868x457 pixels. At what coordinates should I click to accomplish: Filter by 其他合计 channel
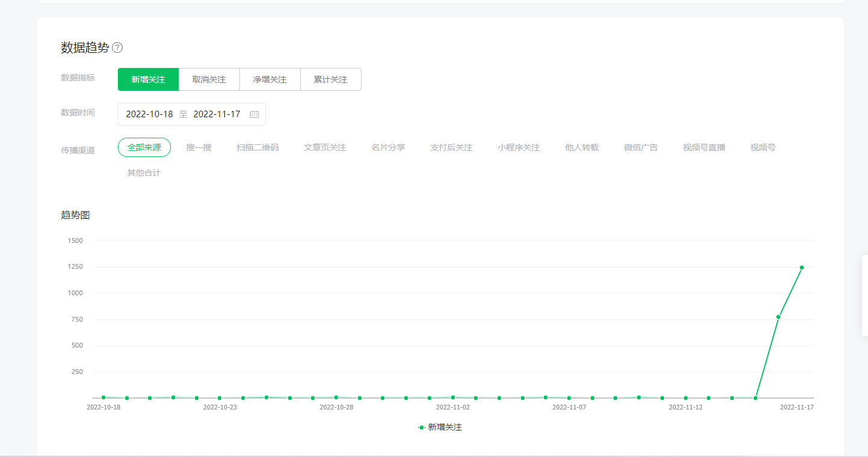[x=144, y=173]
